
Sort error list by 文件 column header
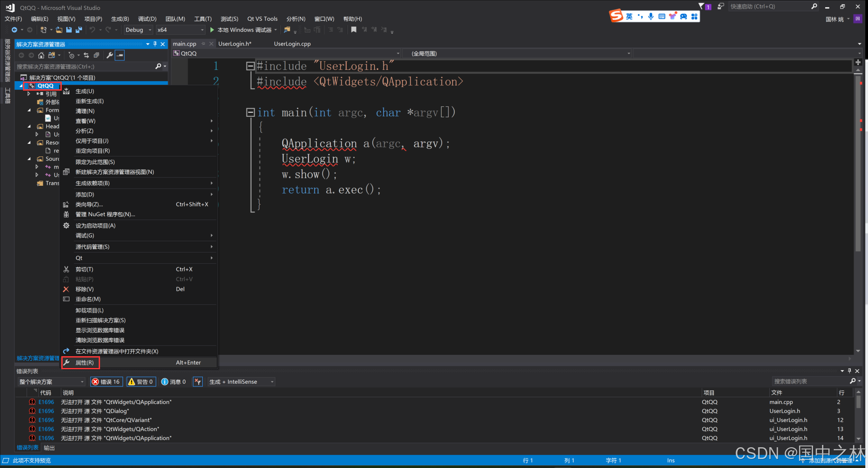click(802, 393)
